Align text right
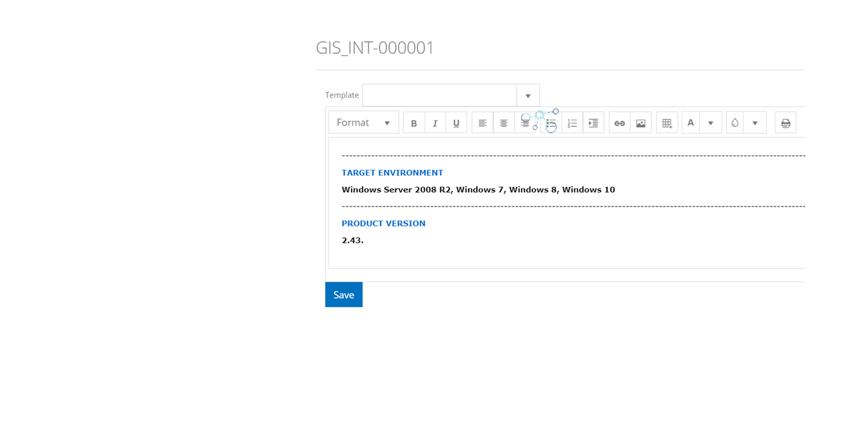Image resolution: width=868 pixels, height=444 pixels. 525,123
